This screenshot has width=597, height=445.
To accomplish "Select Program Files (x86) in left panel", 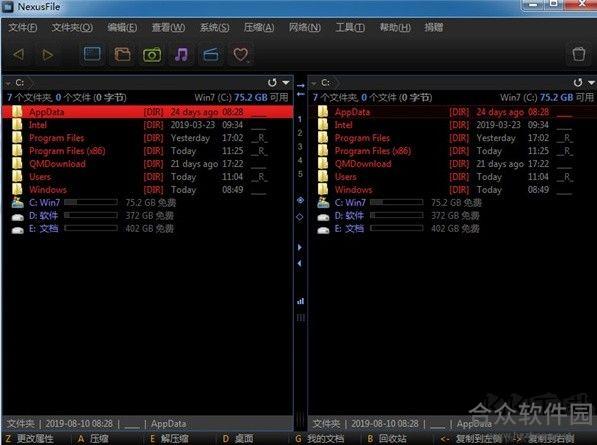I will [147, 151].
